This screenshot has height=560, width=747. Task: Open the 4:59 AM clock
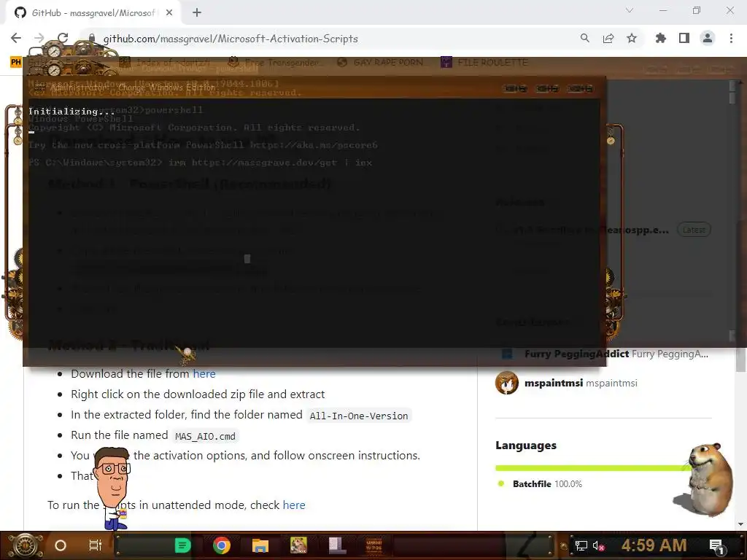(654, 545)
